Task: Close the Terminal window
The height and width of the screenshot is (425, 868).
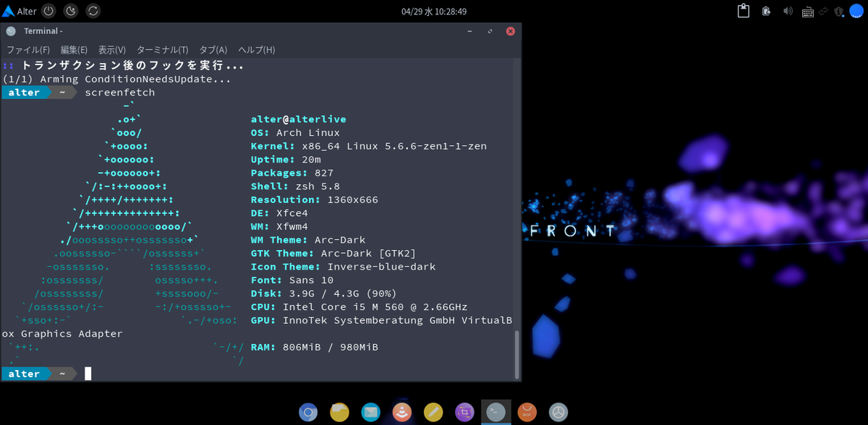Action: [x=510, y=31]
